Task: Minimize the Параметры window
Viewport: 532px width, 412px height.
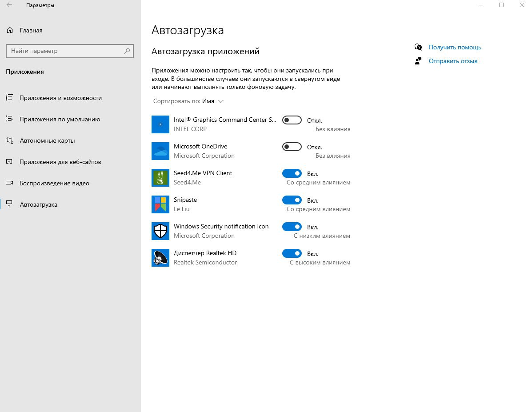Action: coord(481,5)
